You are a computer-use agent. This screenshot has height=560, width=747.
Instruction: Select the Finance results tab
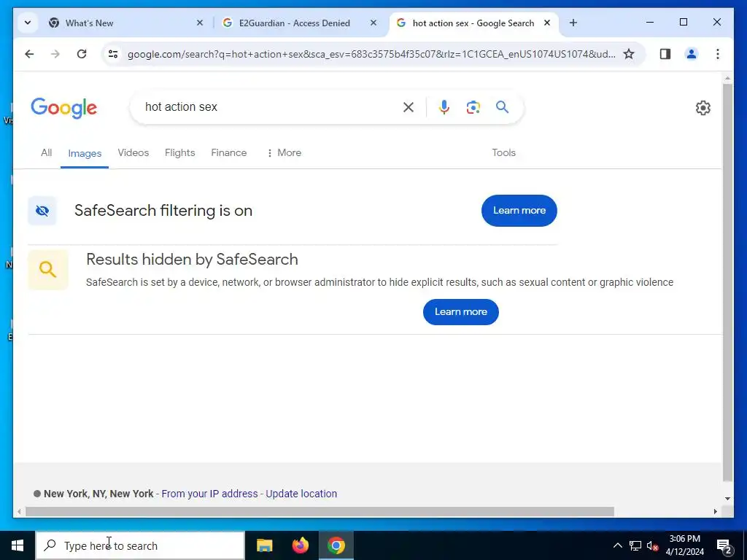pos(229,152)
